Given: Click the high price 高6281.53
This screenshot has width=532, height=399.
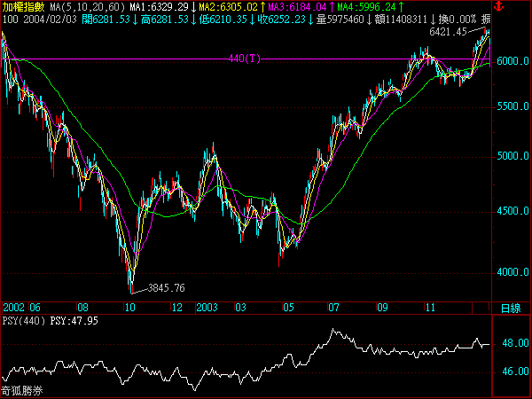Looking at the screenshot, I should tap(165, 20).
